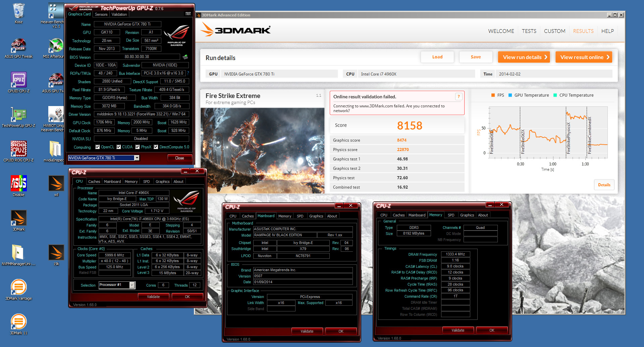The width and height of the screenshot is (644, 347).
Task: Click Validate in the CPU-Z Mainboard window
Action: point(307,331)
